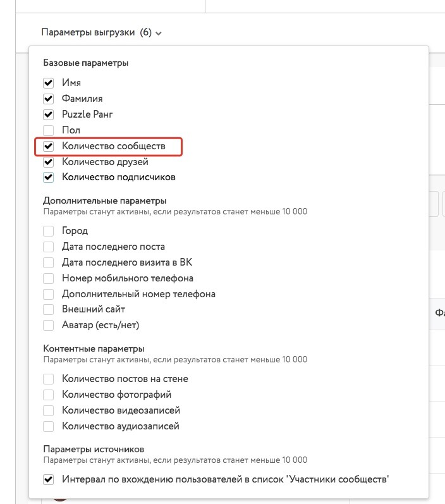445x504 pixels.
Task: Collapse the Параметры выгрузки dropdown chevron
Action: pos(159,33)
